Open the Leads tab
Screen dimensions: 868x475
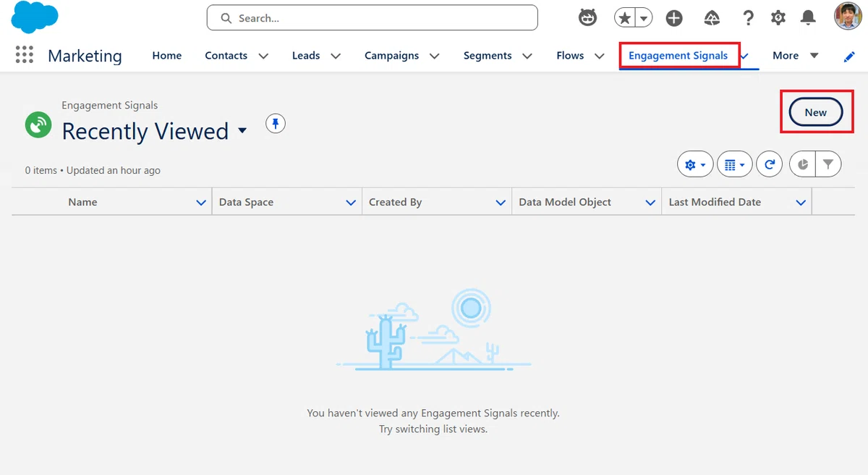point(306,56)
